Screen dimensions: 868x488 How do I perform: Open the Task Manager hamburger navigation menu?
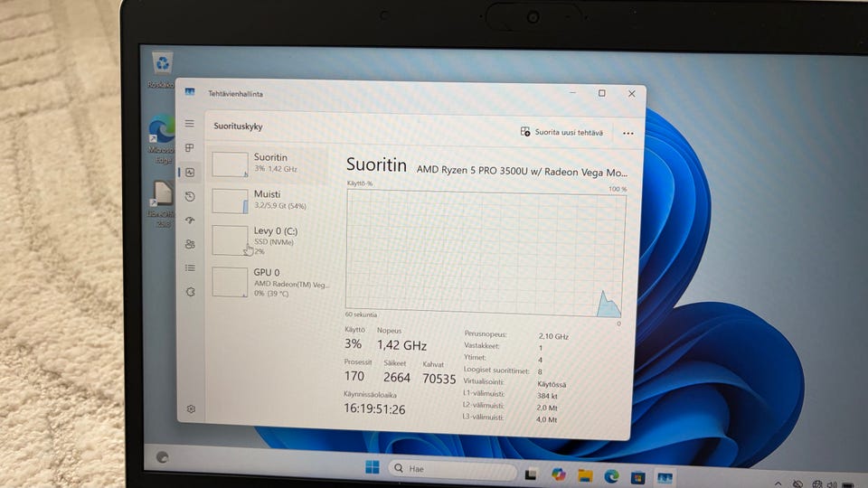tap(189, 124)
